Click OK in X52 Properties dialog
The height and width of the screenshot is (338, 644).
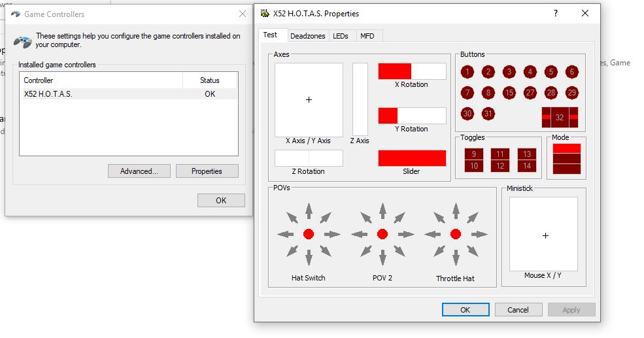466,310
